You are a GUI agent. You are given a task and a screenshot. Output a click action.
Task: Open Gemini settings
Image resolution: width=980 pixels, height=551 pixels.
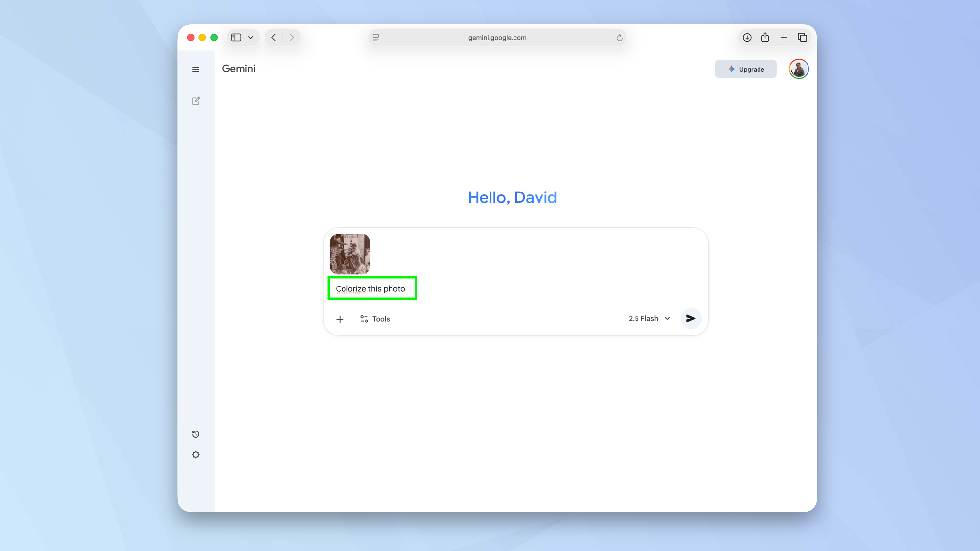coord(196,455)
